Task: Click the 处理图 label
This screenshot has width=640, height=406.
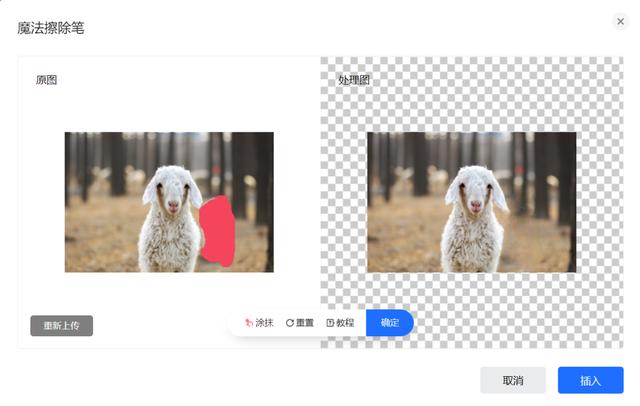Action: [x=353, y=80]
